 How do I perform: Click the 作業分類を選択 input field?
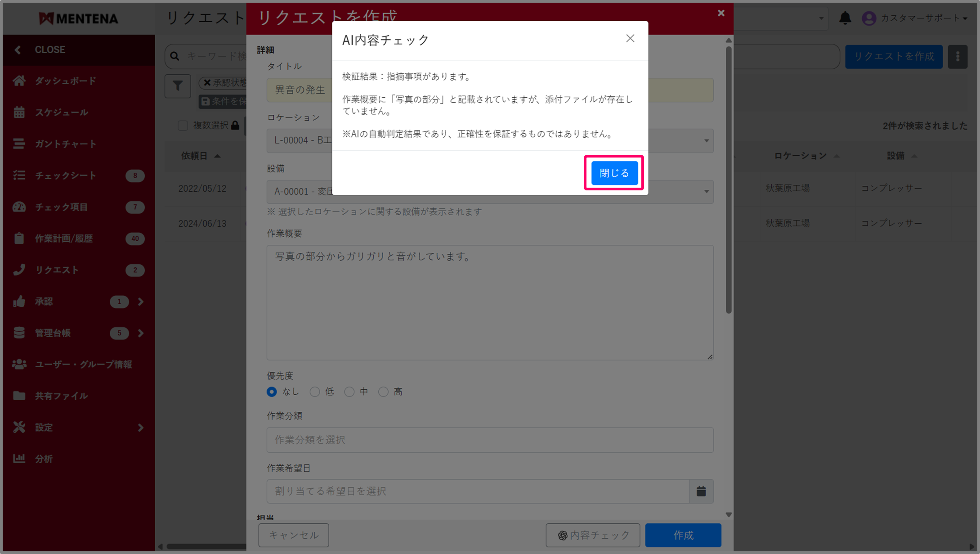click(x=489, y=440)
